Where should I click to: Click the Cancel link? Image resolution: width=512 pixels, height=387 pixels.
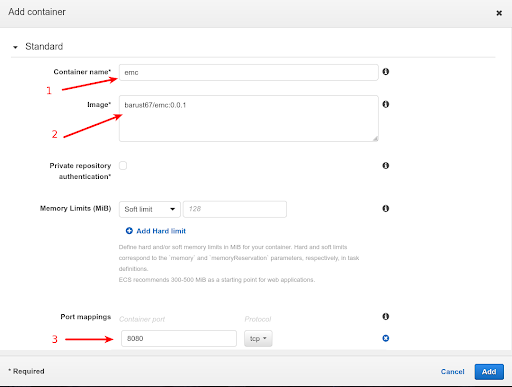[x=452, y=372]
